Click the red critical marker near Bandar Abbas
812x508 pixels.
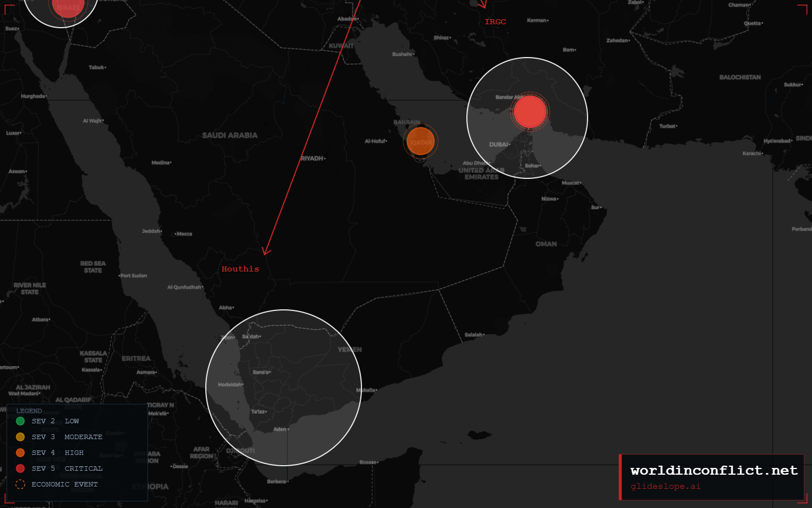point(529,112)
